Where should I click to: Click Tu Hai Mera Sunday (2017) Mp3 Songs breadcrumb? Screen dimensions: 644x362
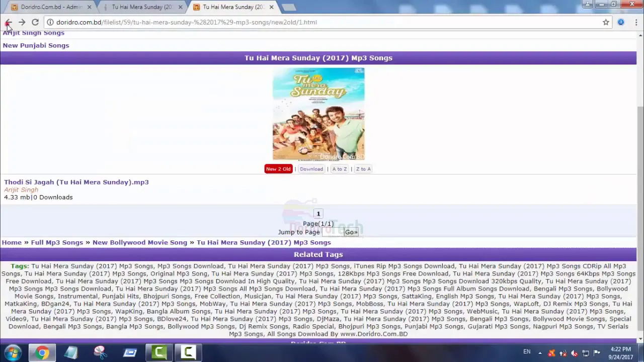[264, 242]
